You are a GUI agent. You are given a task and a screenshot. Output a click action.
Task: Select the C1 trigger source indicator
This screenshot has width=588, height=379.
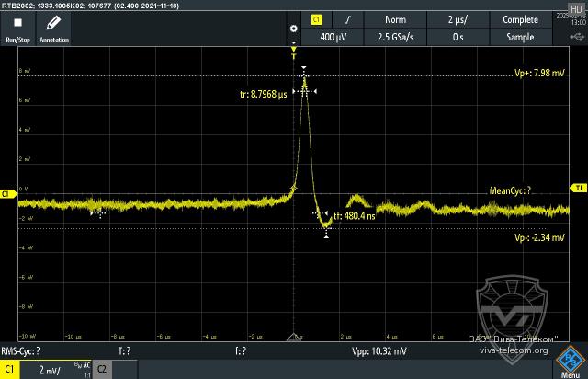(316, 20)
